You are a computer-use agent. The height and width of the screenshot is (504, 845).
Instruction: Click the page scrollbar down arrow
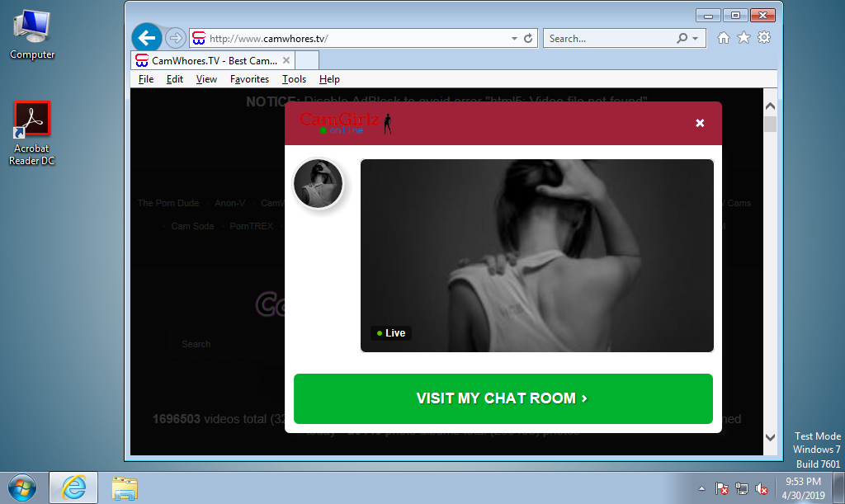(770, 438)
